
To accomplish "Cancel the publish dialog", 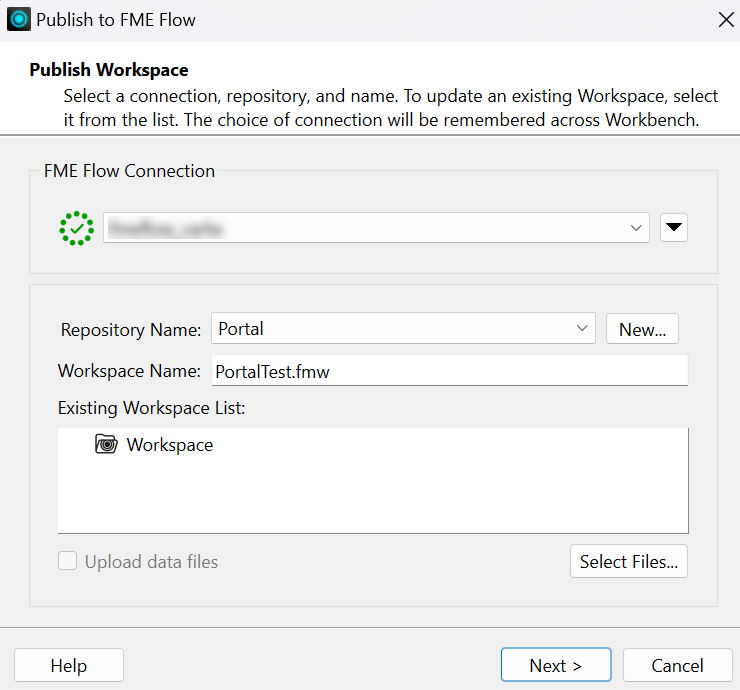I will coord(677,665).
